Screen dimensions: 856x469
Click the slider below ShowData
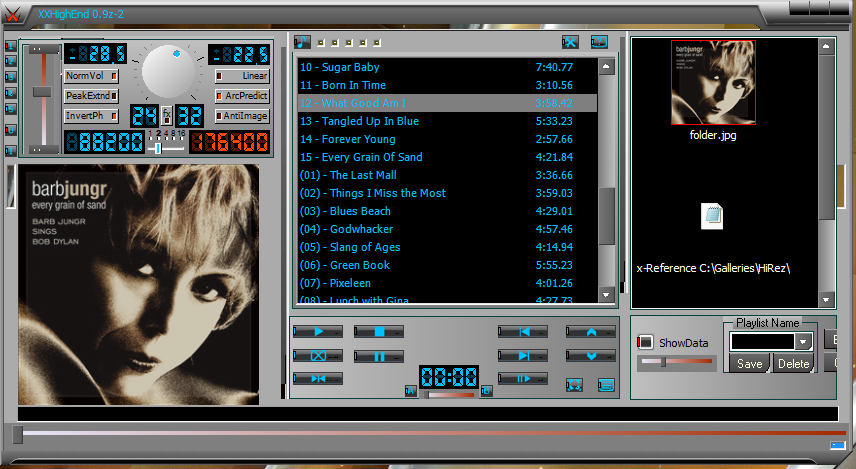click(677, 361)
